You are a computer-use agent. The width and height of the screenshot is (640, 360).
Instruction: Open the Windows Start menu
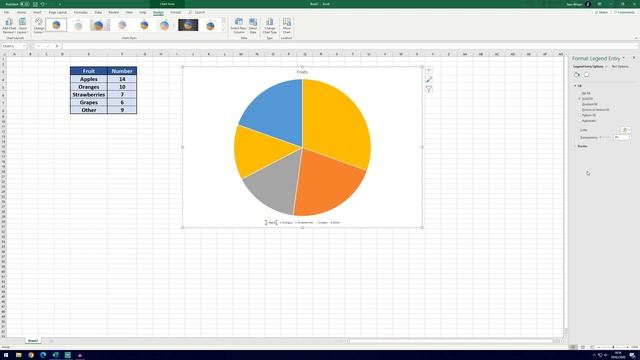coord(6,355)
